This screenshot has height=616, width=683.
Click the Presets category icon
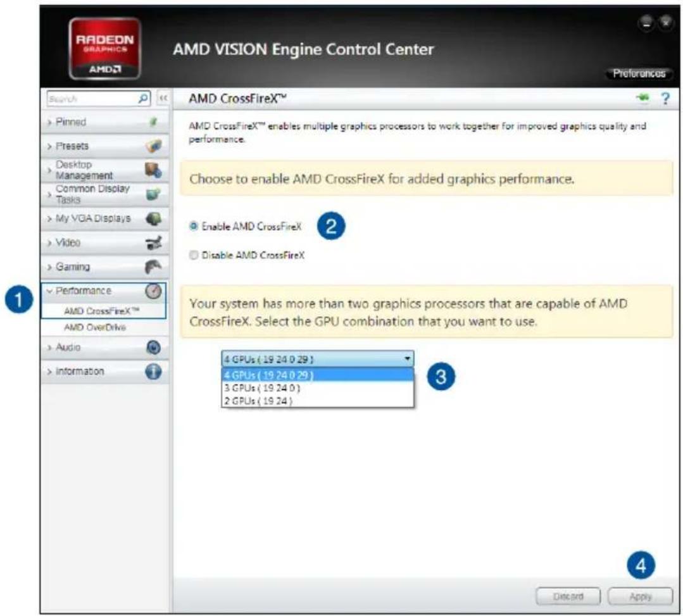click(153, 146)
